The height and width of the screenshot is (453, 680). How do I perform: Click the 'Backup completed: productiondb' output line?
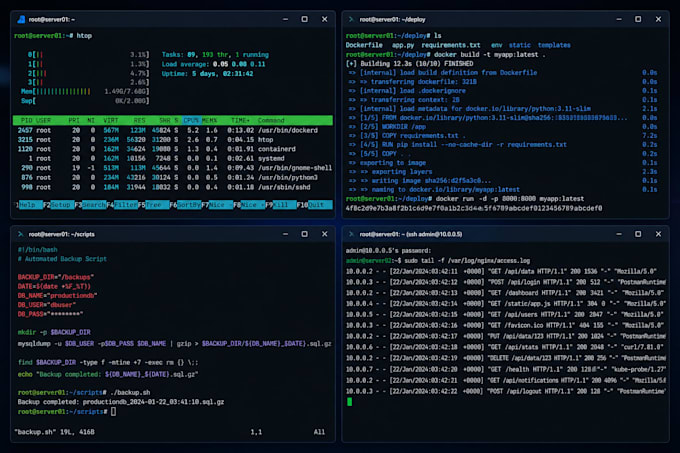click(121, 402)
